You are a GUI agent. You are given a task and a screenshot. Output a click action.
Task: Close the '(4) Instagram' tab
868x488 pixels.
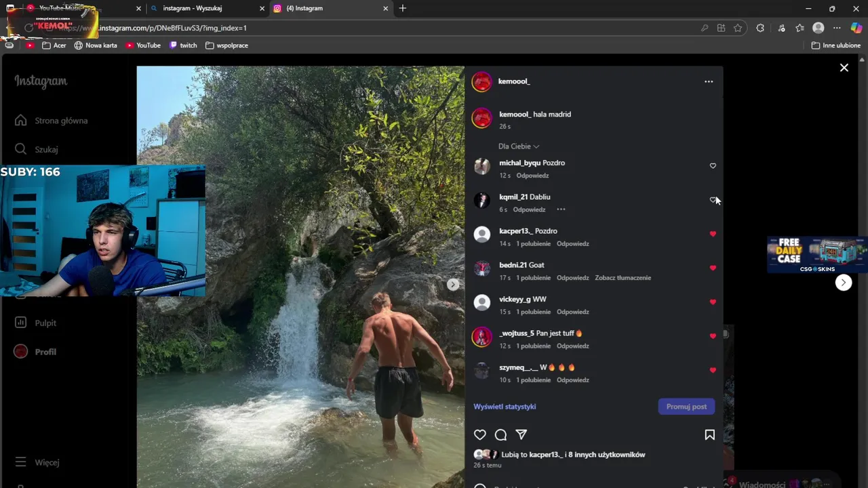point(386,8)
